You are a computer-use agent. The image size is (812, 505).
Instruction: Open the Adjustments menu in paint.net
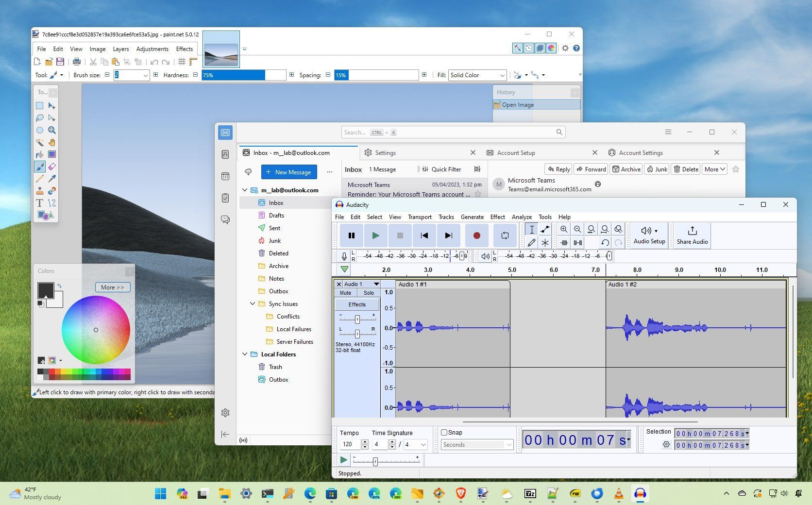point(152,49)
